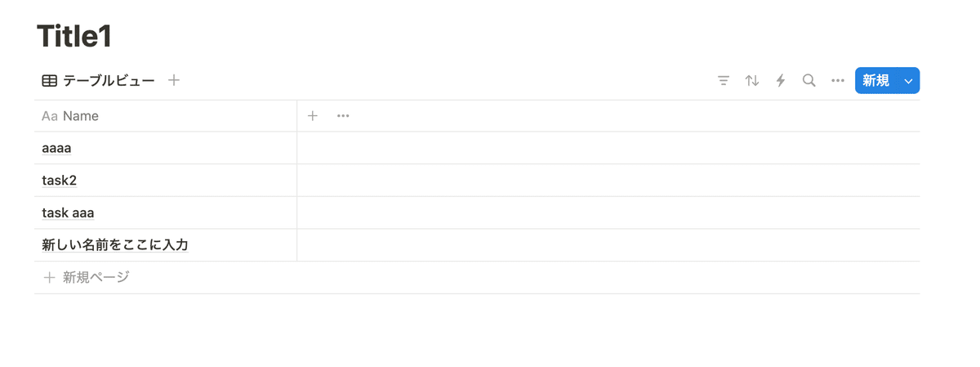Click the sort arrows icon
The width and height of the screenshot is (980, 367).
click(752, 81)
